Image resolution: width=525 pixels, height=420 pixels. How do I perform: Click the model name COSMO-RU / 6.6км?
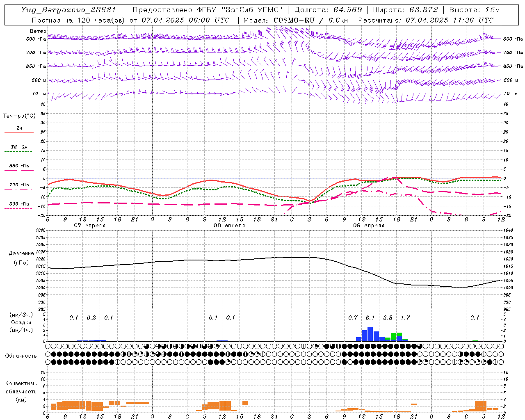[310, 20]
